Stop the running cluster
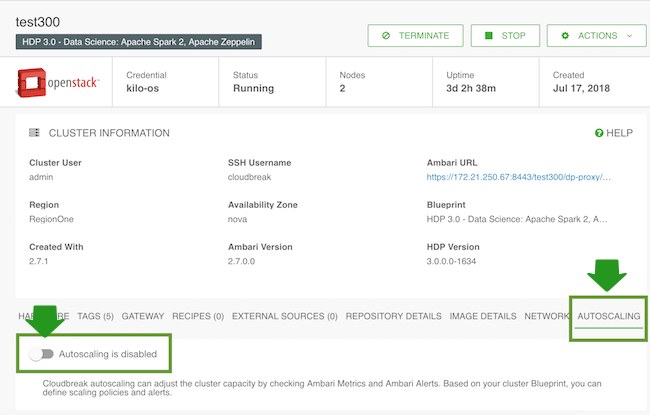650x415 pixels. (505, 35)
